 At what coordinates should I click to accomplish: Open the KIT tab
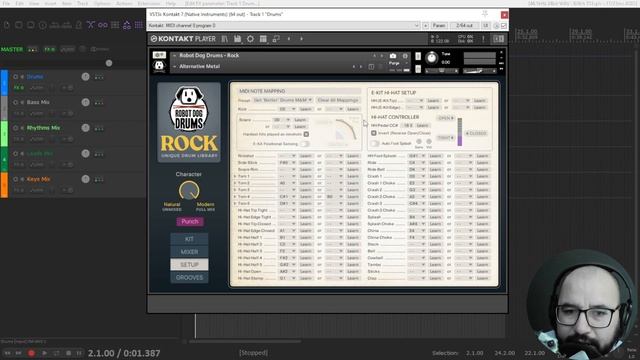pyautogui.click(x=189, y=239)
